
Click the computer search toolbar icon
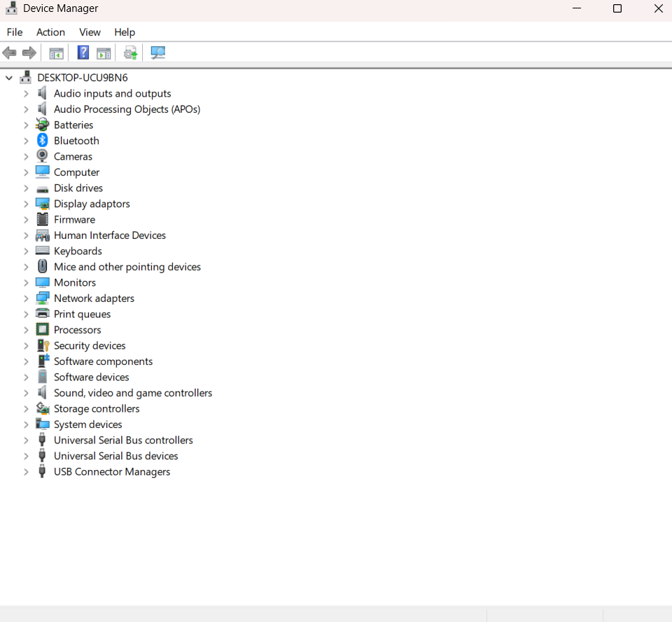point(157,53)
